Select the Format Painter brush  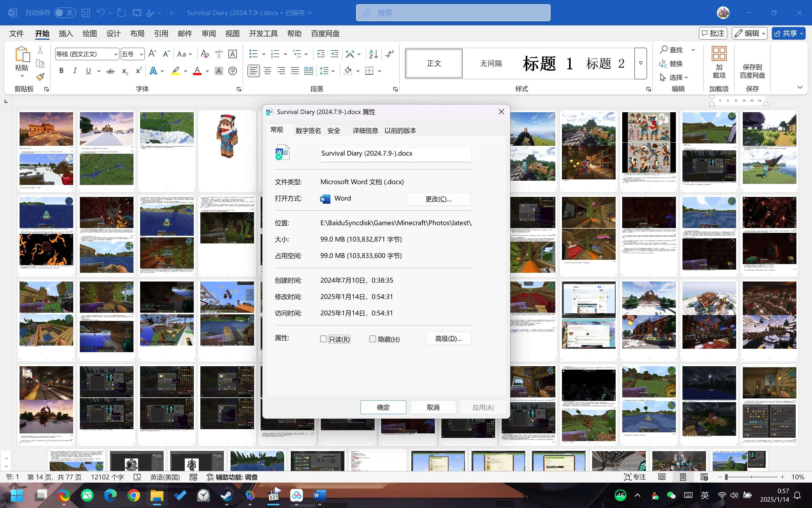40,77
